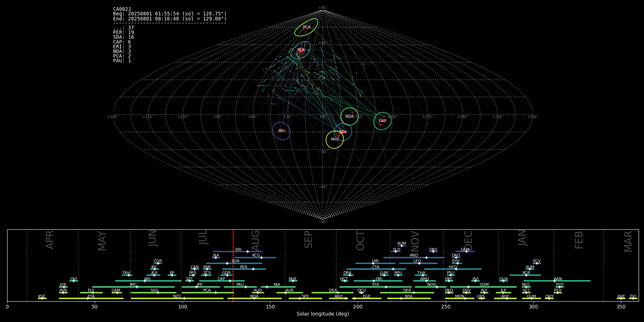Image resolution: width=644 pixels, height=322 pixels.
Task: Click the NDA activity bar in the timeline
Action: point(254,298)
